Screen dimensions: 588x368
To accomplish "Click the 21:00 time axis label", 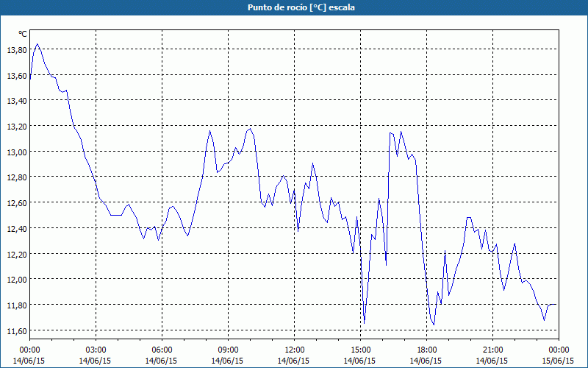I will [x=492, y=350].
